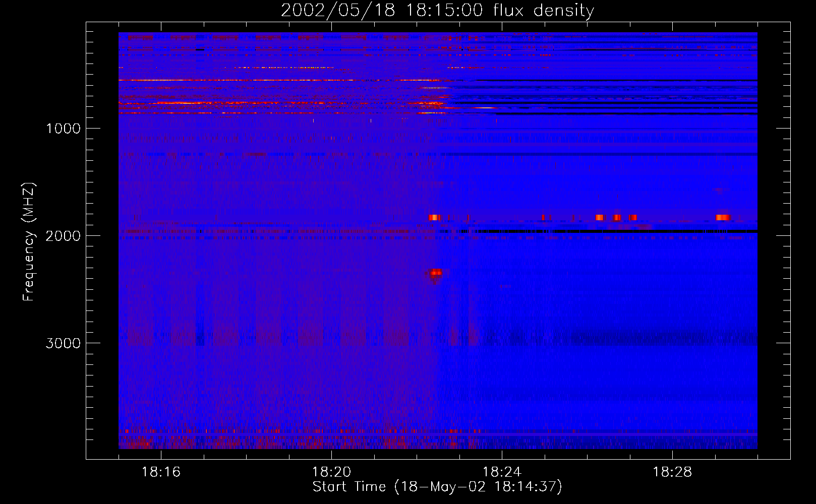Click the red burst at 18:29 near 1850 MHz
Image resolution: width=816 pixels, height=504 pixels.
click(723, 218)
